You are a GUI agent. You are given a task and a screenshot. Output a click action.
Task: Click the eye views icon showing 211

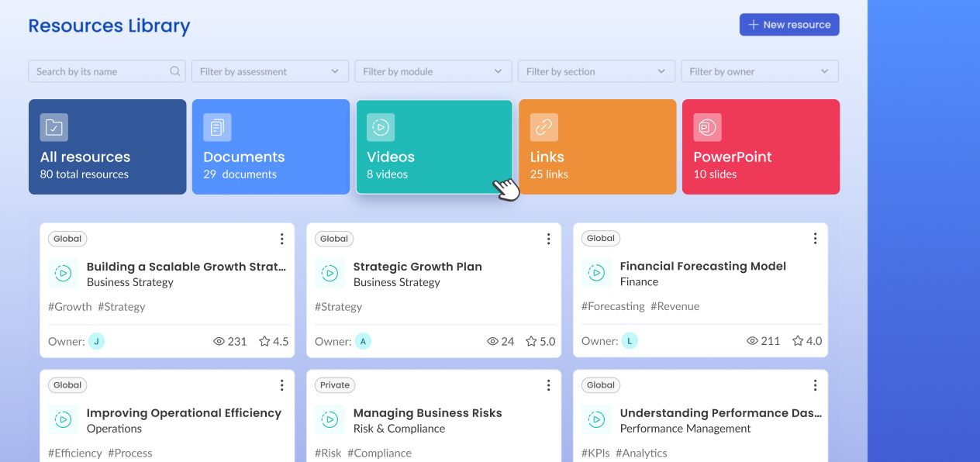752,341
